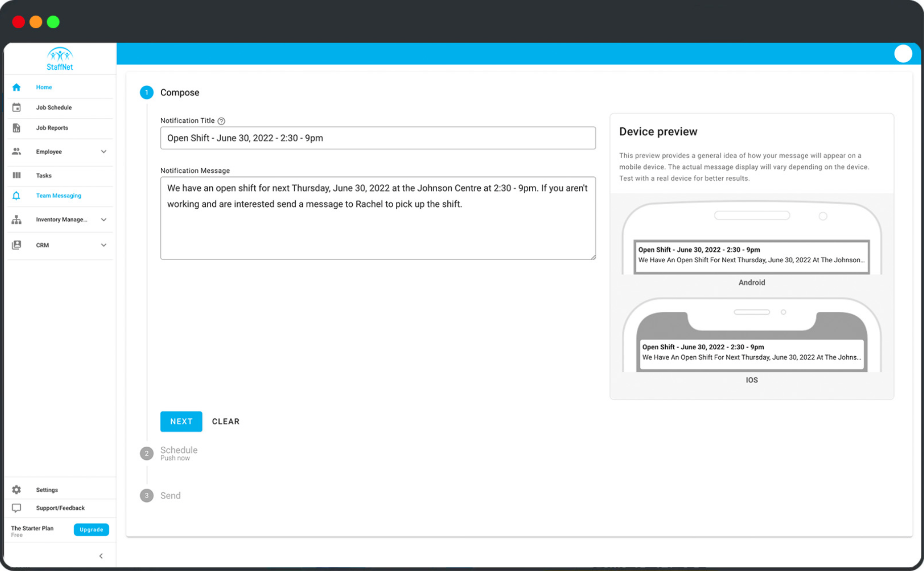
Task: Click the Upgrade button for Starter Plan
Action: pos(91,530)
